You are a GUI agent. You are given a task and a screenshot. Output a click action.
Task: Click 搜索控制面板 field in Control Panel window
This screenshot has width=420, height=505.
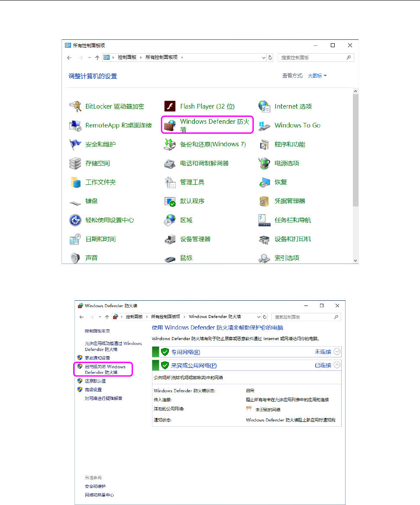coord(316,58)
